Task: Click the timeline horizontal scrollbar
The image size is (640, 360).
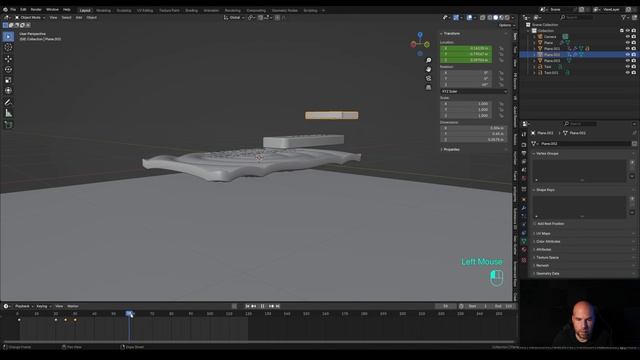Action: pos(258,342)
